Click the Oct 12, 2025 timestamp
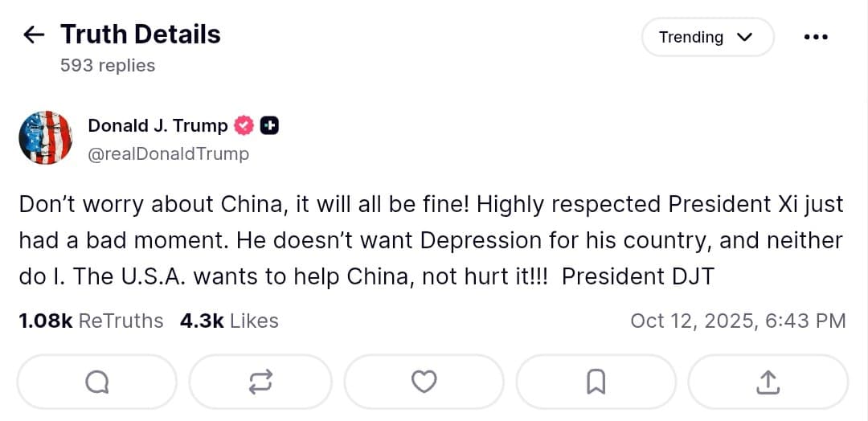This screenshot has height=421, width=868. [x=738, y=321]
